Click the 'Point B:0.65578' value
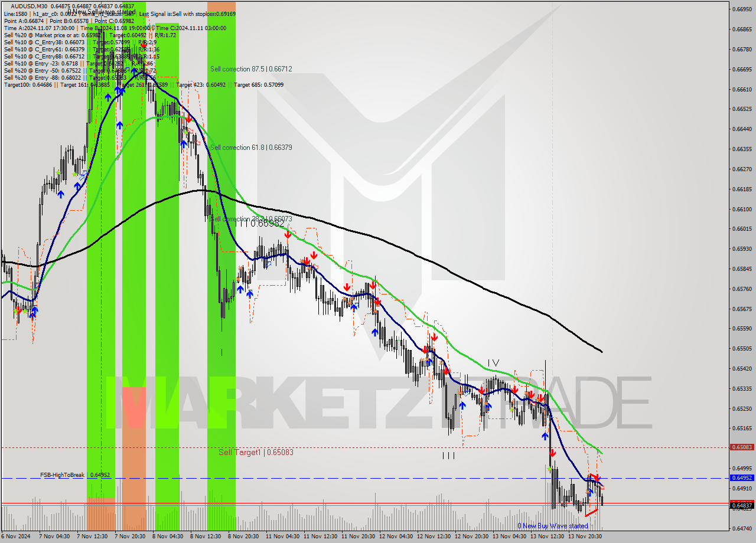The width and height of the screenshot is (756, 543). click(69, 21)
